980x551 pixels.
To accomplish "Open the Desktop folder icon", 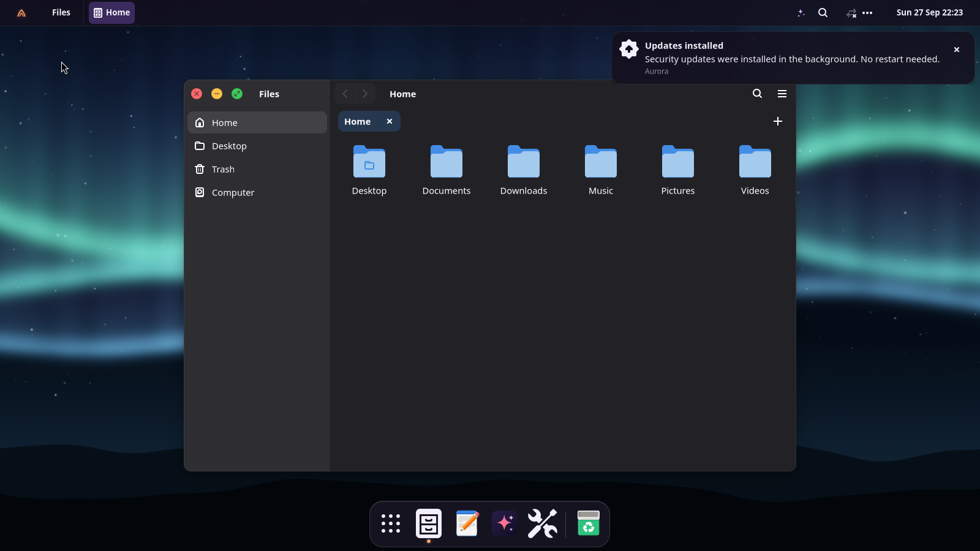I will (369, 162).
